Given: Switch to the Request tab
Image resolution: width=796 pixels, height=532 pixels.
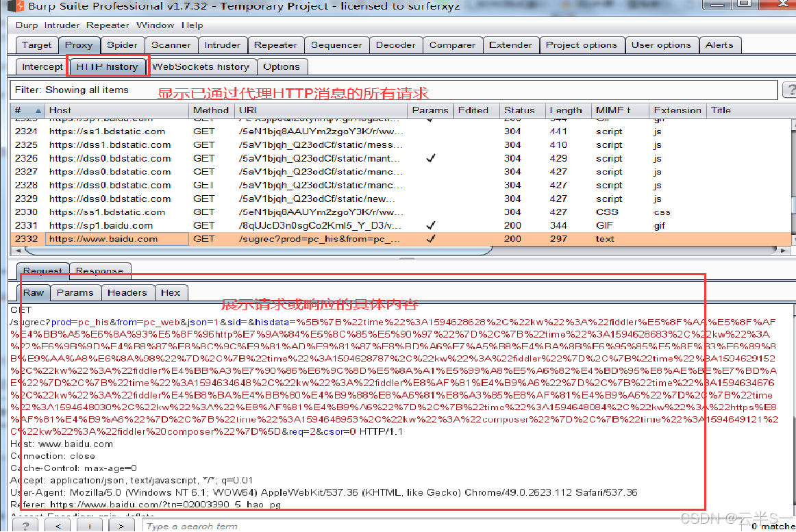Looking at the screenshot, I should pos(42,270).
